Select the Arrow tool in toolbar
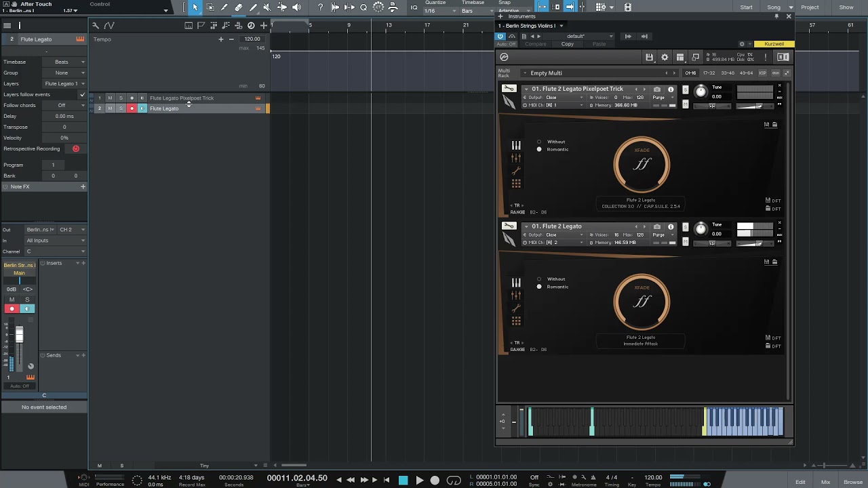Screen dimensions: 868x488 [195, 7]
